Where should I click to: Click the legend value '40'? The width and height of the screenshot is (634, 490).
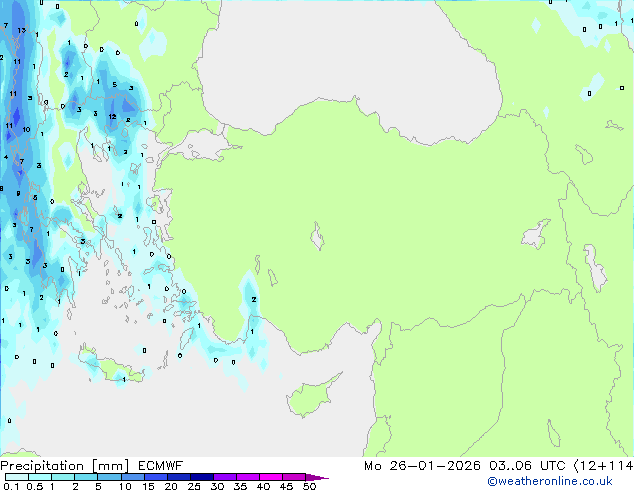click(263, 486)
